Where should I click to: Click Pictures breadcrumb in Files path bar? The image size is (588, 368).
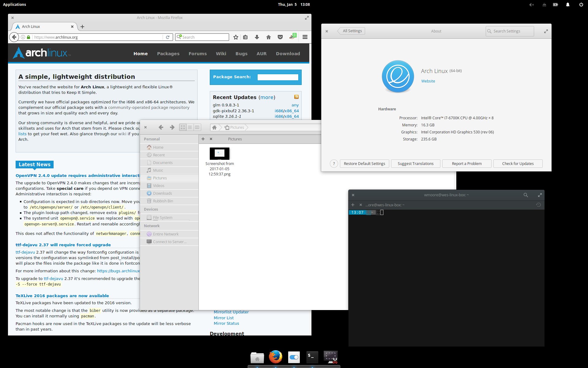(x=235, y=127)
